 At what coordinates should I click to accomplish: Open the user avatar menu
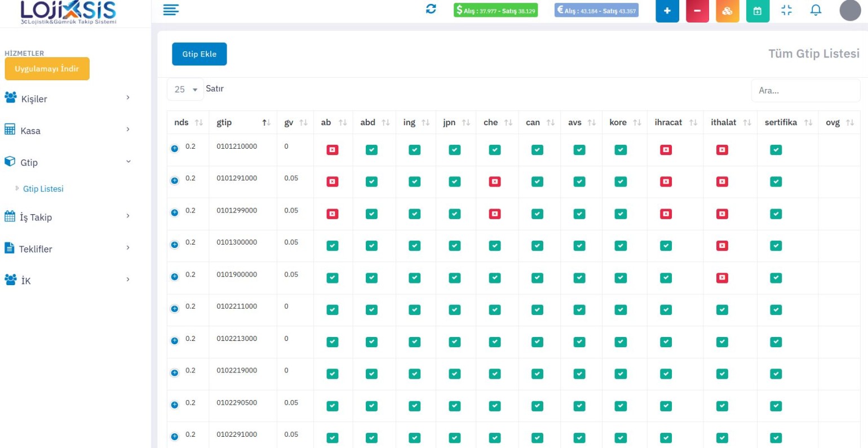(x=851, y=10)
